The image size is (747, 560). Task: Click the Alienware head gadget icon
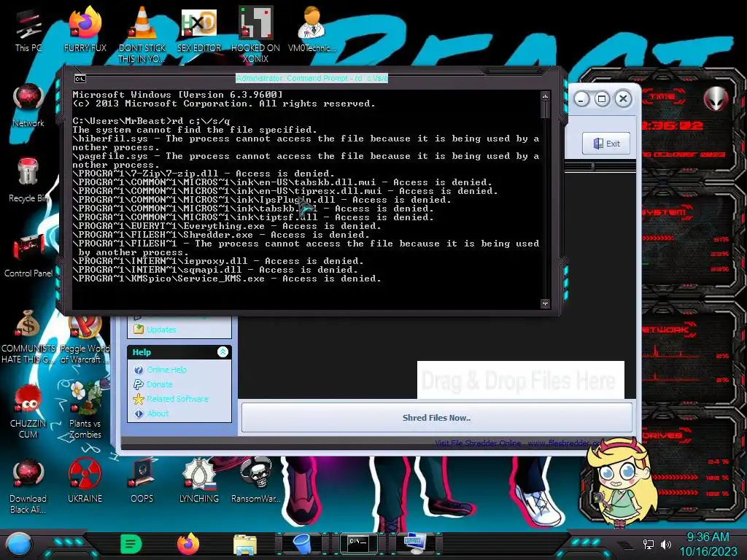[x=716, y=98]
